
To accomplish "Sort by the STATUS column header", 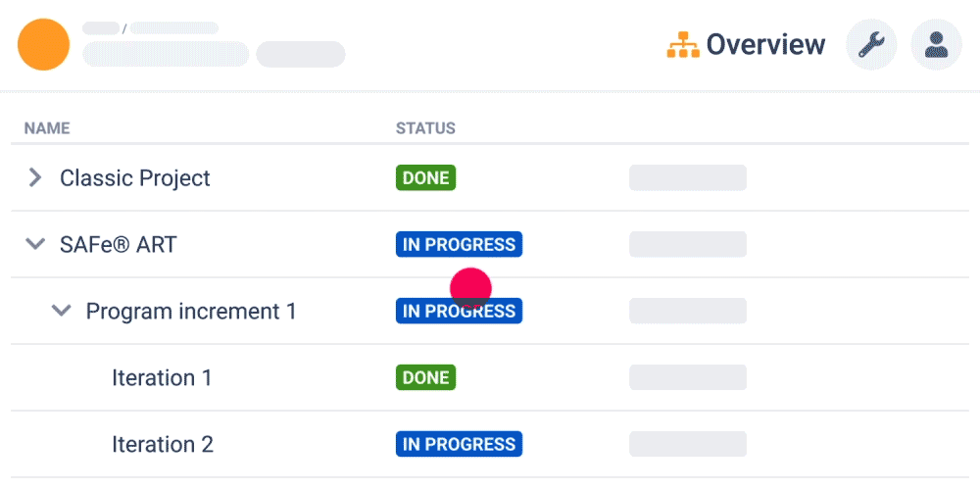I will click(x=425, y=128).
